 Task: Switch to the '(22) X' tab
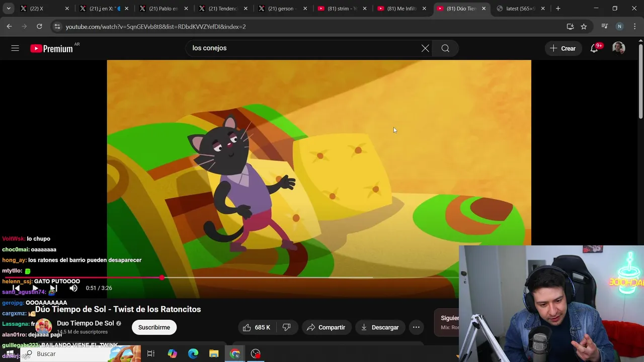[x=44, y=9]
